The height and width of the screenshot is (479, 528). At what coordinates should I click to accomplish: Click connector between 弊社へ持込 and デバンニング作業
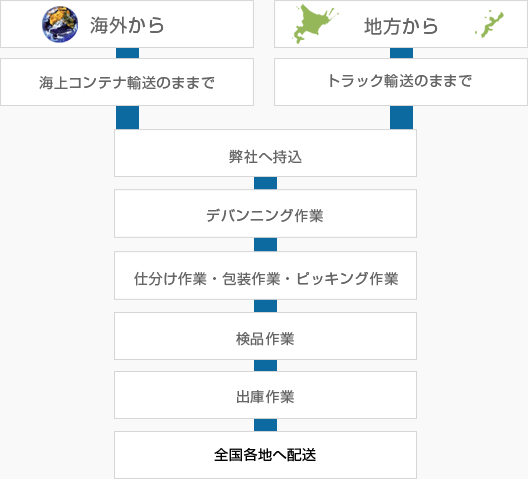265,183
